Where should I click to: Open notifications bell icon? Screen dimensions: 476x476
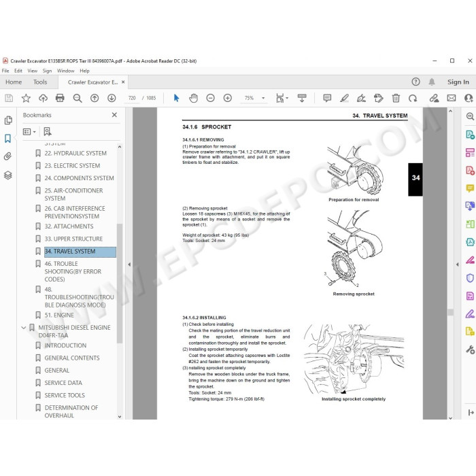(x=432, y=82)
